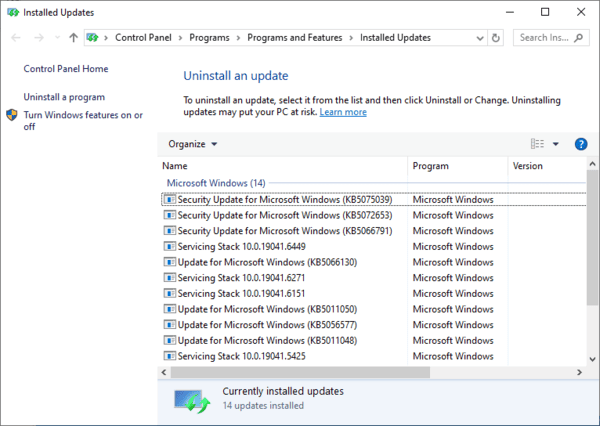600x426 pixels.
Task: Click Microsoft Windows program cell for KB5011048
Action: click(x=453, y=341)
